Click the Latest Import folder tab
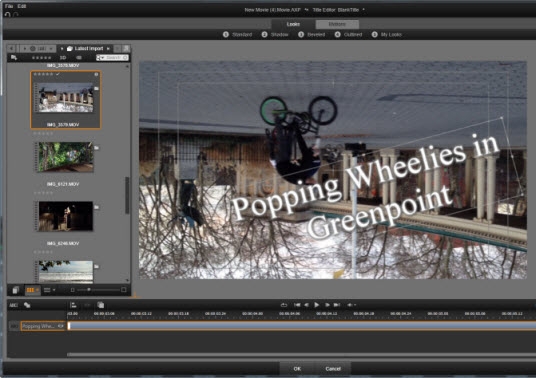 (x=85, y=49)
